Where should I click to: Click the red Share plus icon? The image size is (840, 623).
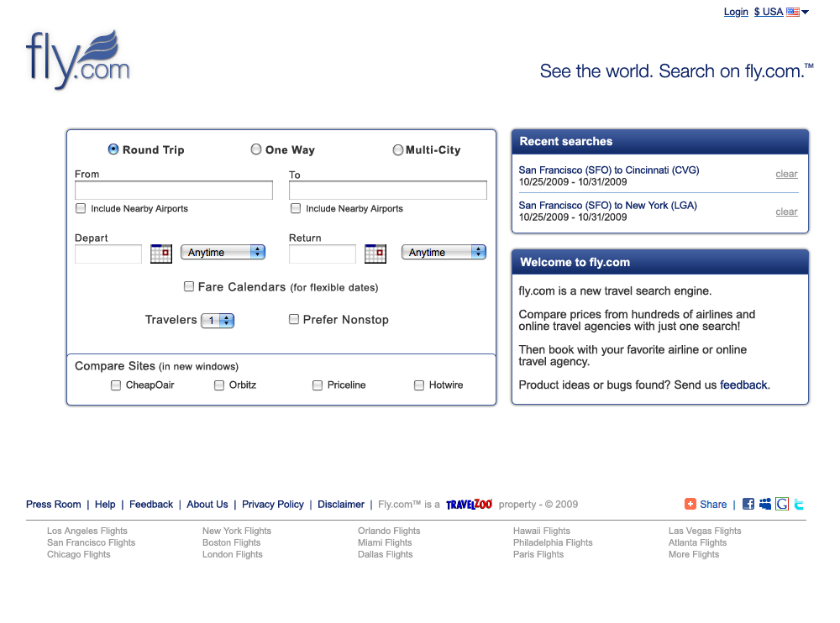tap(690, 504)
